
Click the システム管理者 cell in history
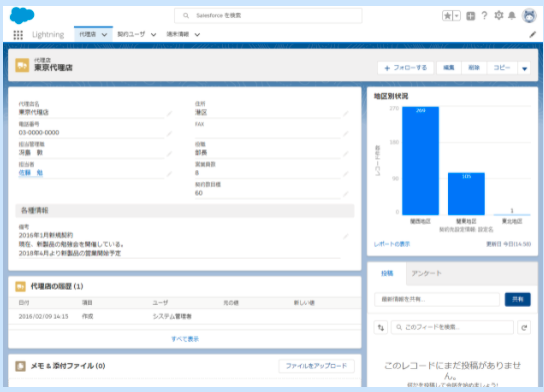(x=172, y=316)
